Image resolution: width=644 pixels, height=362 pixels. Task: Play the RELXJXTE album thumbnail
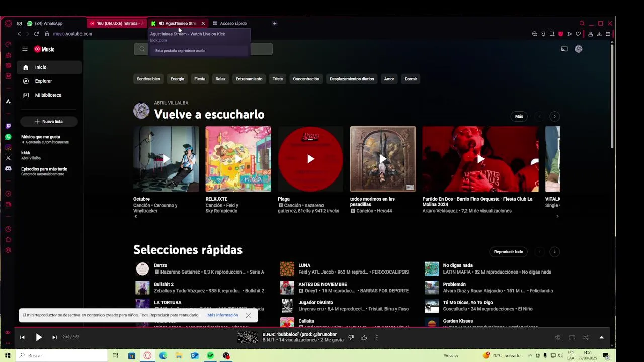238,159
